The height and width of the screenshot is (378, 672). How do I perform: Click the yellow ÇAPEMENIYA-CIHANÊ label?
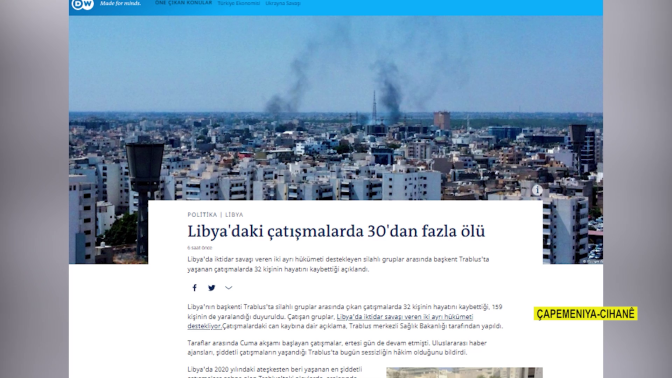[585, 314]
